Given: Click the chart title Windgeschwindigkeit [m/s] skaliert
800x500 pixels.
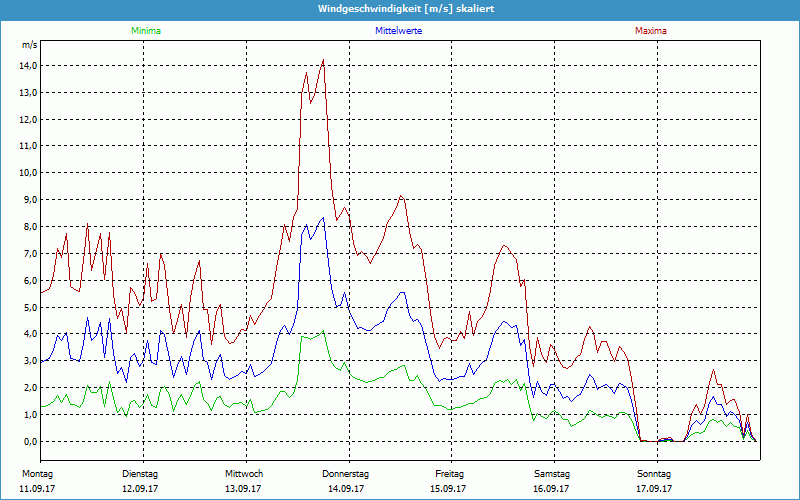Looking at the screenshot, I should tap(406, 9).
